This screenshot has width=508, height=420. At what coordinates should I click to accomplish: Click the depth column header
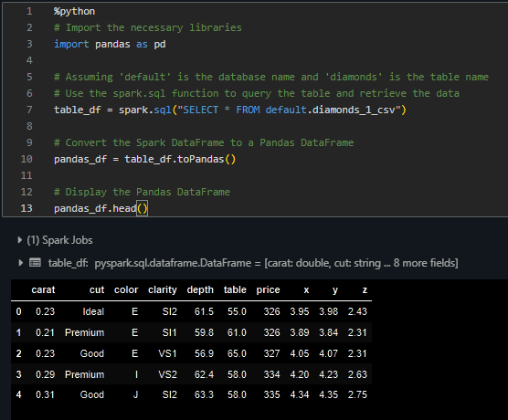[200, 289]
